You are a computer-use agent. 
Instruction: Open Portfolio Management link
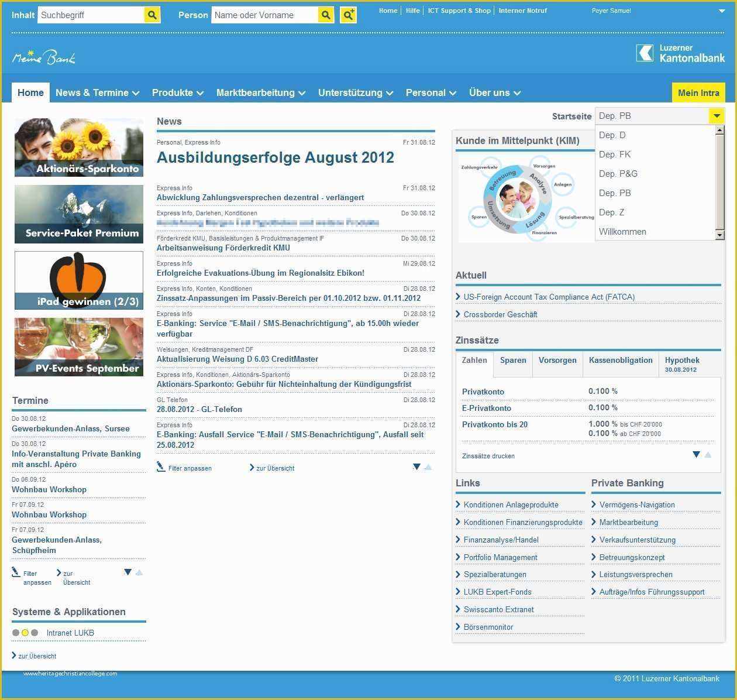point(500,557)
